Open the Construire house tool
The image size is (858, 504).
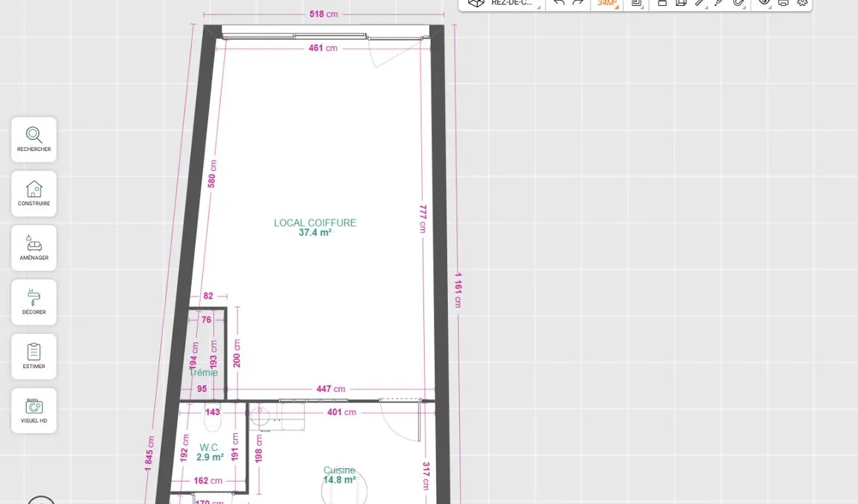(34, 193)
